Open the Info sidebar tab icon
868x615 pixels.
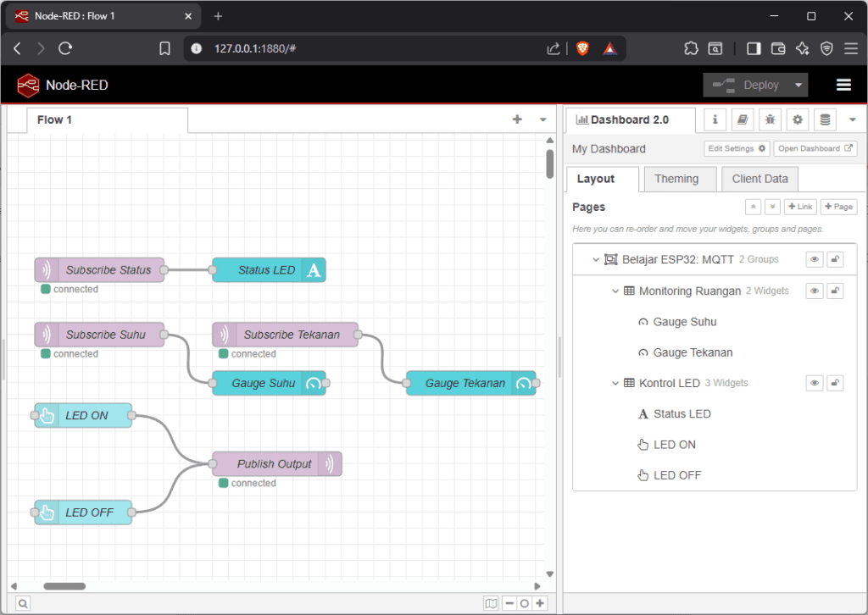click(715, 119)
